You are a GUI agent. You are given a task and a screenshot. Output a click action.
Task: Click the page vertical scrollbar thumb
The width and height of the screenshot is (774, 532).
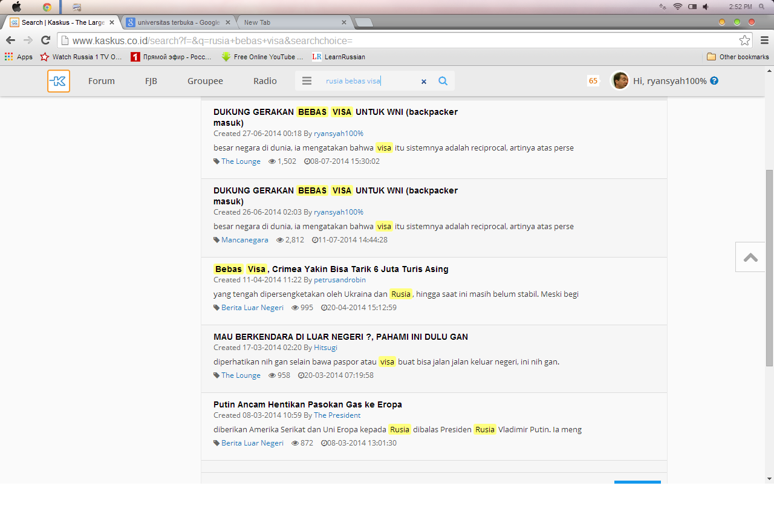point(769,268)
